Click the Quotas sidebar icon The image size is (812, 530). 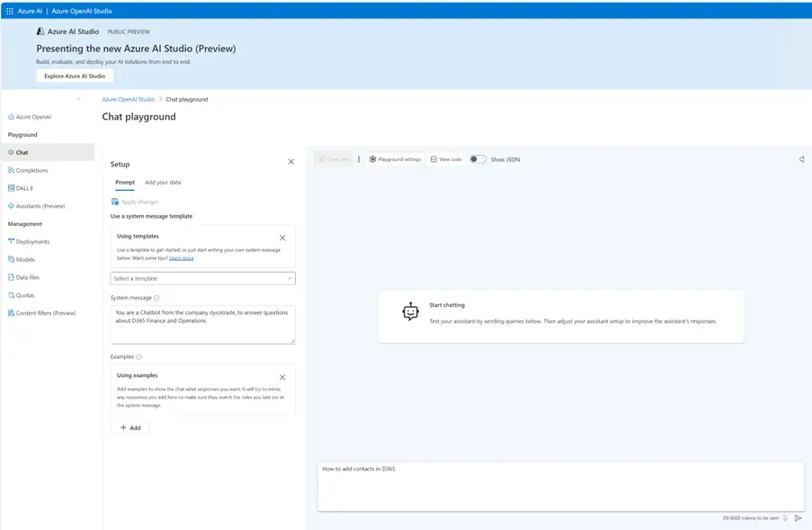tap(11, 295)
